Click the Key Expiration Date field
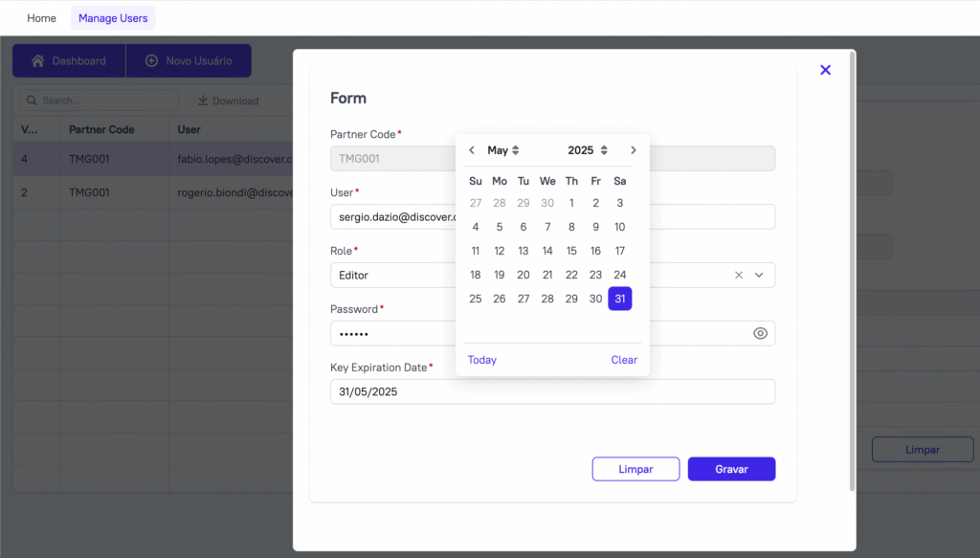Screen dimensions: 980x558 tap(552, 391)
